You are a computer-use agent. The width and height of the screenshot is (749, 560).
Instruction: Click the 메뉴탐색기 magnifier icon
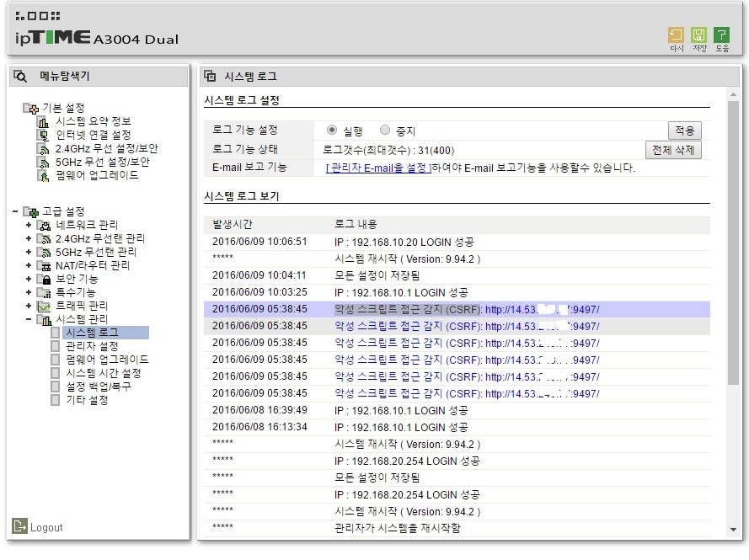20,77
